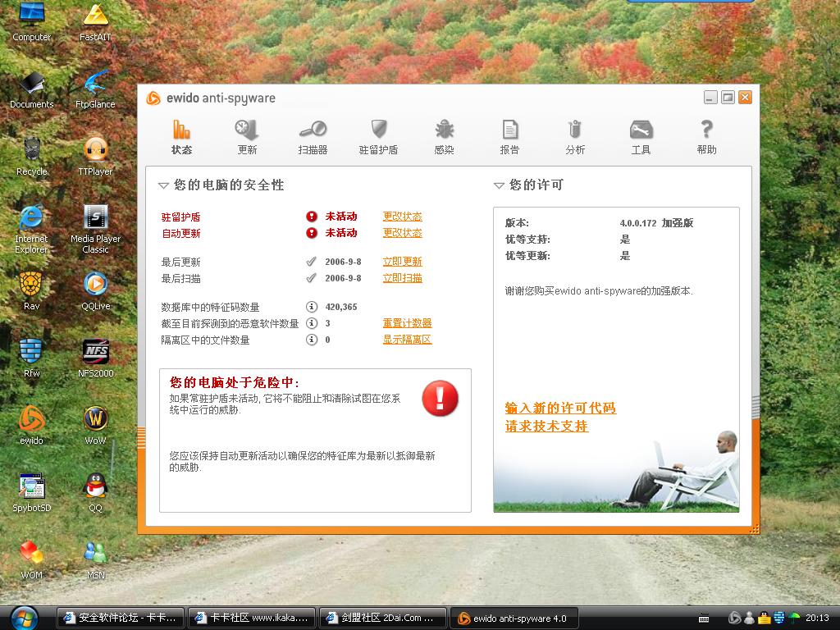
Task: Click the 立即更新 link
Action: (x=402, y=262)
